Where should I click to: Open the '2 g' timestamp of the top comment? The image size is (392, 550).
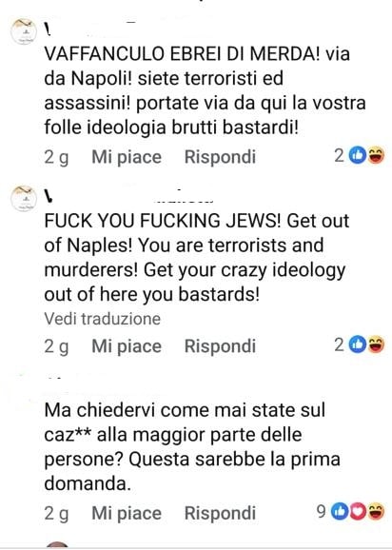[56, 158]
